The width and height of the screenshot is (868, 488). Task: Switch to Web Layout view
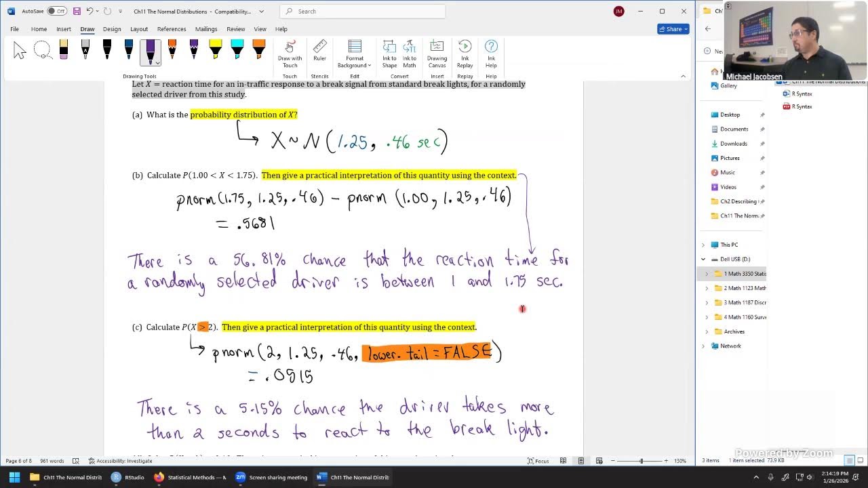coord(599,461)
